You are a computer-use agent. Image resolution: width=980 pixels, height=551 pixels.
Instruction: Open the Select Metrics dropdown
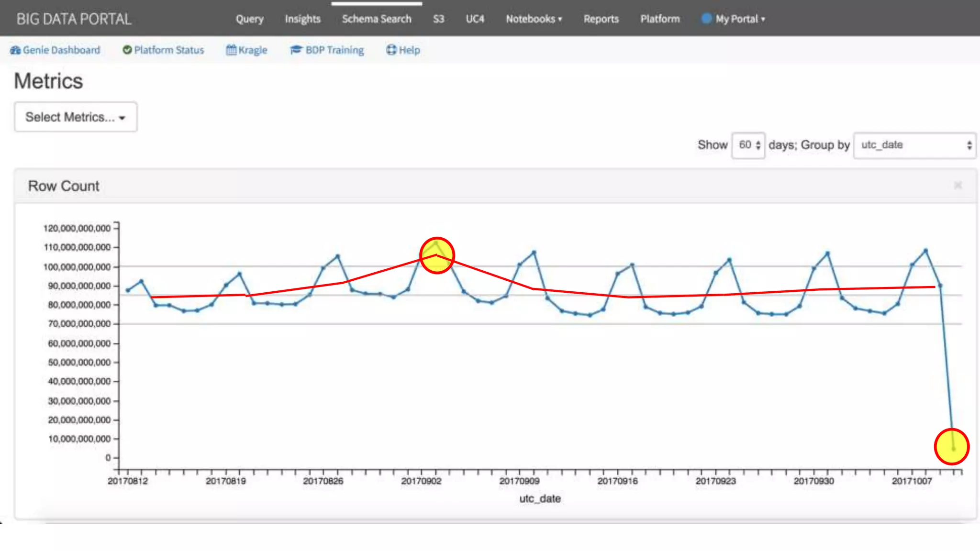coord(76,117)
